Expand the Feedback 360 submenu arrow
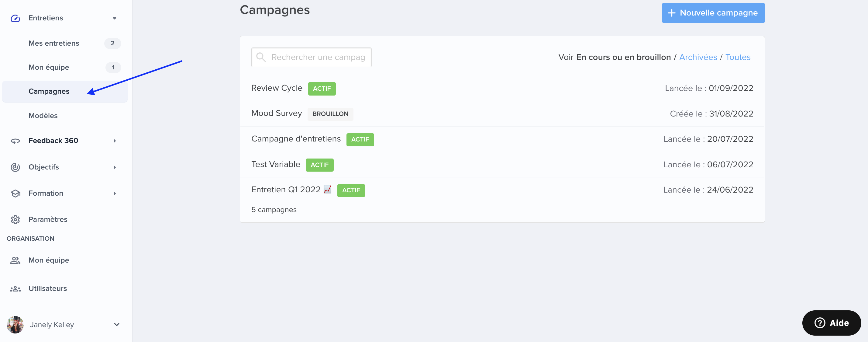This screenshot has height=342, width=868. click(x=115, y=141)
